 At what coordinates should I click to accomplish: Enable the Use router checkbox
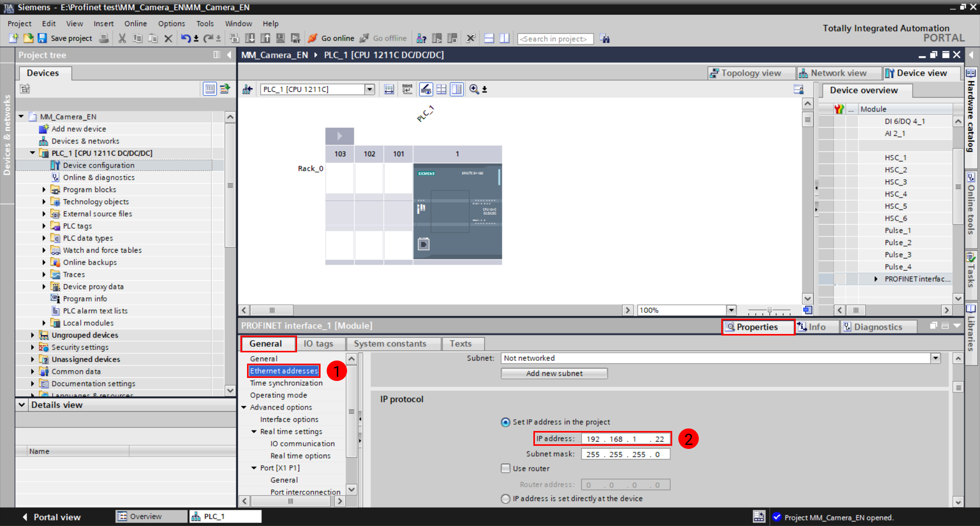[505, 468]
